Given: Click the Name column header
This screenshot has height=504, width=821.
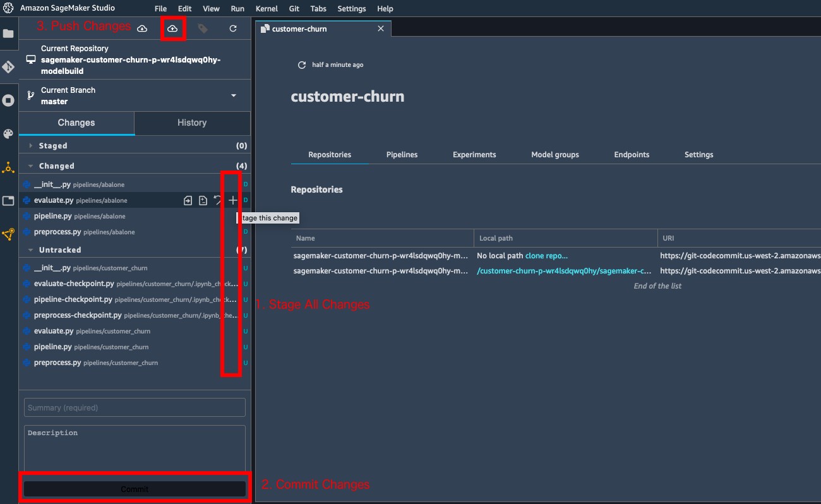Looking at the screenshot, I should (x=382, y=238).
